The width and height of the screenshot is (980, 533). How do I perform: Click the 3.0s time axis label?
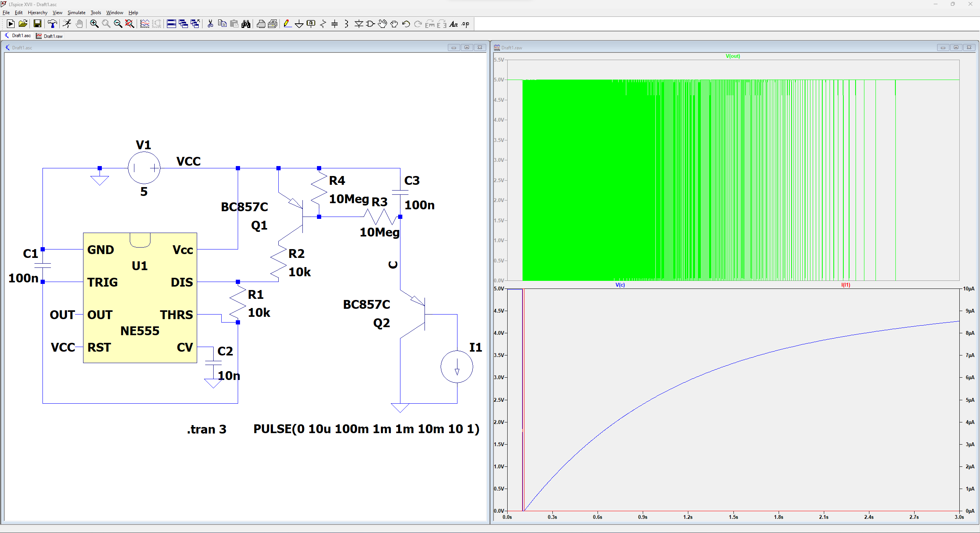pyautogui.click(x=959, y=517)
